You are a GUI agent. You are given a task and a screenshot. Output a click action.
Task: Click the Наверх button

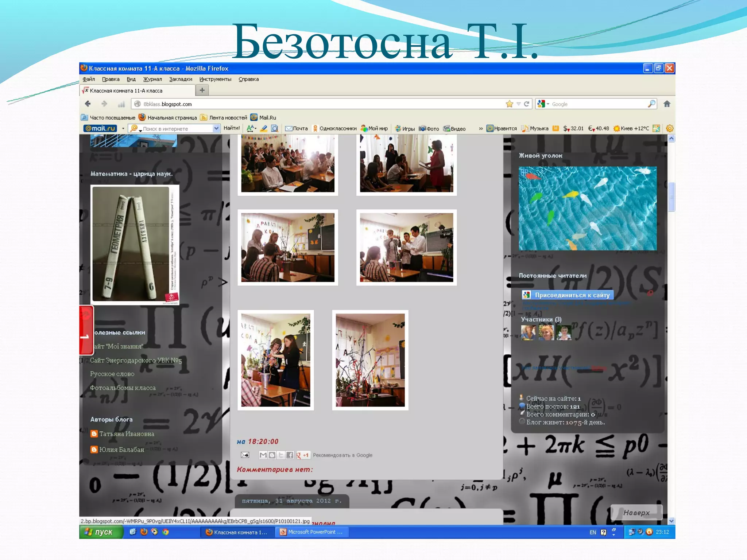(x=636, y=513)
